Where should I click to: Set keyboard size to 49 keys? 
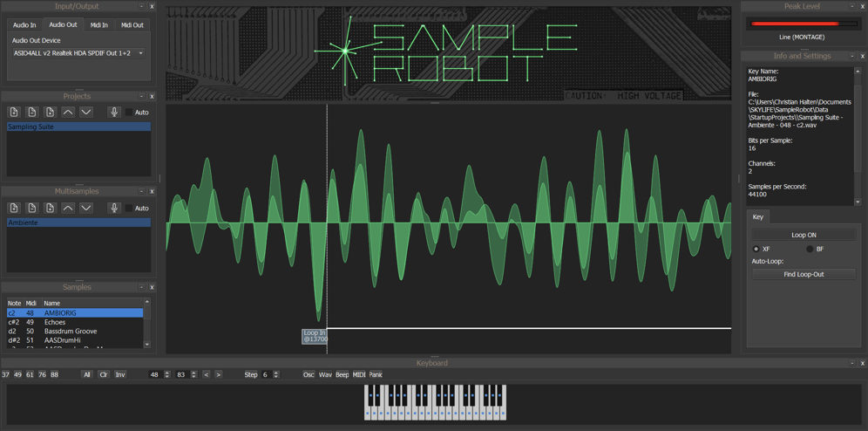click(17, 374)
